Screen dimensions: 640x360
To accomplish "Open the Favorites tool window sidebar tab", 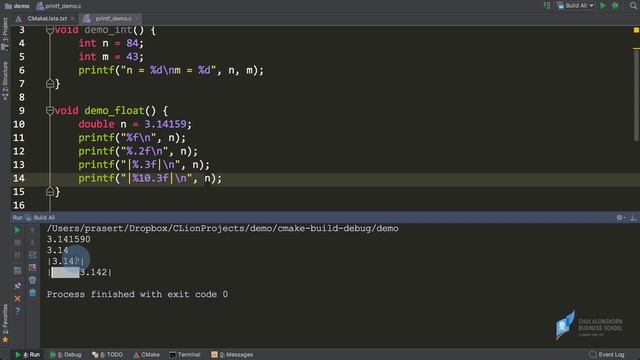I will [x=5, y=324].
